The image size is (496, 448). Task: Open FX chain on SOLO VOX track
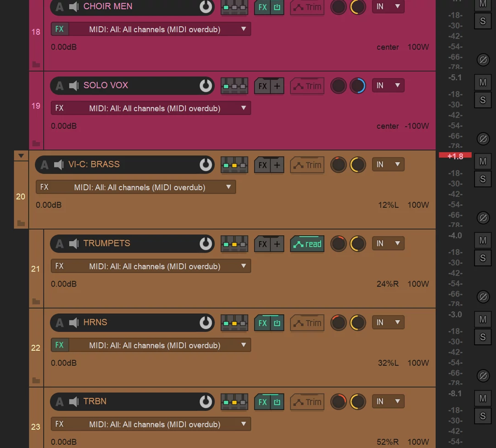(262, 86)
